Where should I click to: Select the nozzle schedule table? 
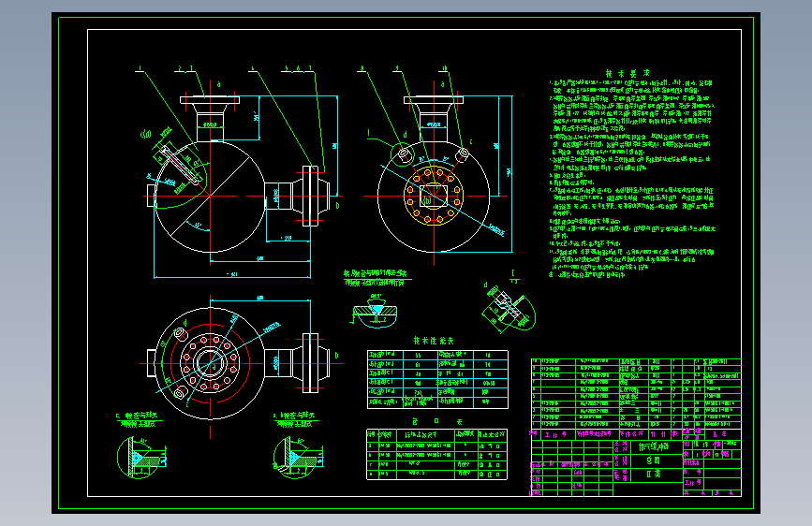[436, 454]
